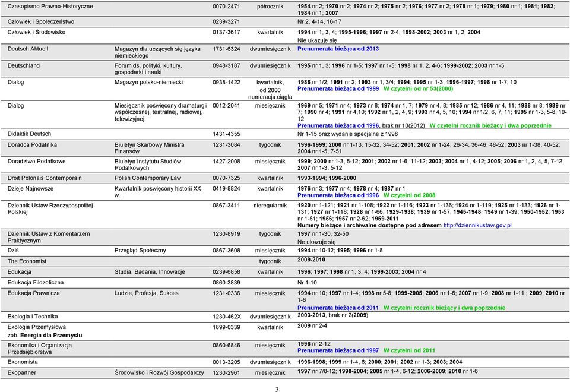This screenshot has height=392, width=570.
Task: Click subtitle 'Magazyn polsko-niemiecki'
Action: (148, 82)
